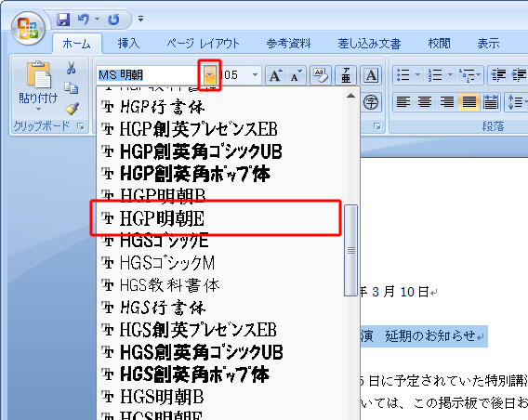The height and width of the screenshot is (420, 528).
Task: Align text to the right
Action: click(x=446, y=101)
